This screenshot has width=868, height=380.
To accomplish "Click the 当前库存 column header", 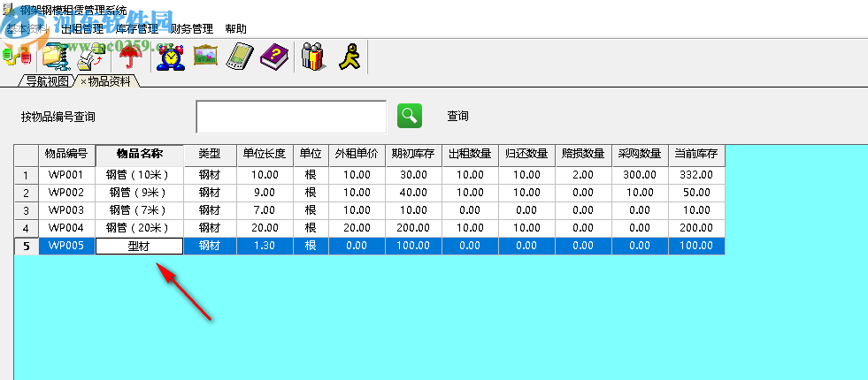I will (696, 155).
